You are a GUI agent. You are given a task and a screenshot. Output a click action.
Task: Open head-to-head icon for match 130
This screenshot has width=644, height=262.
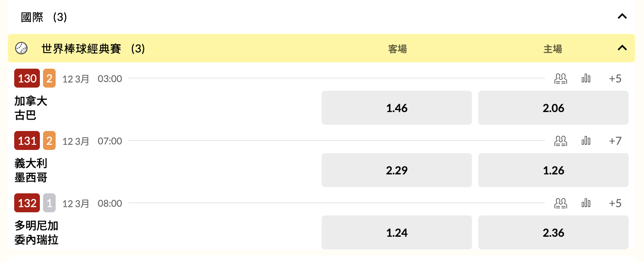click(x=560, y=79)
